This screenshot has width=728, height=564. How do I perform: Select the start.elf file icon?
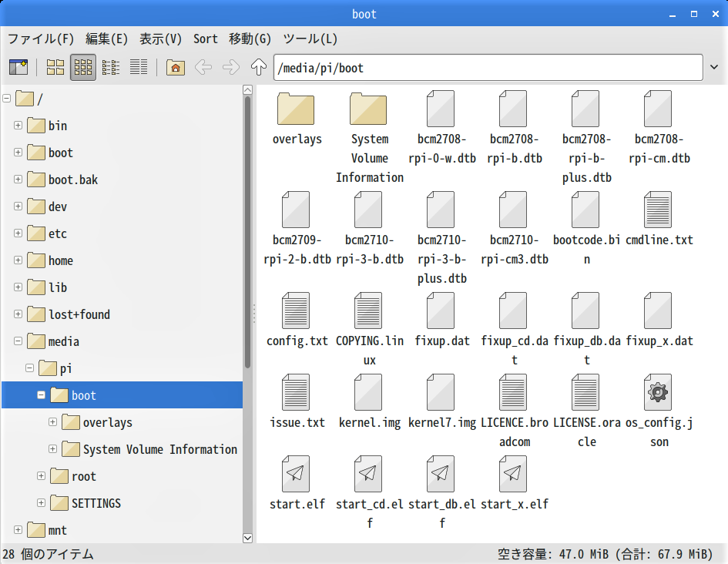(x=296, y=474)
